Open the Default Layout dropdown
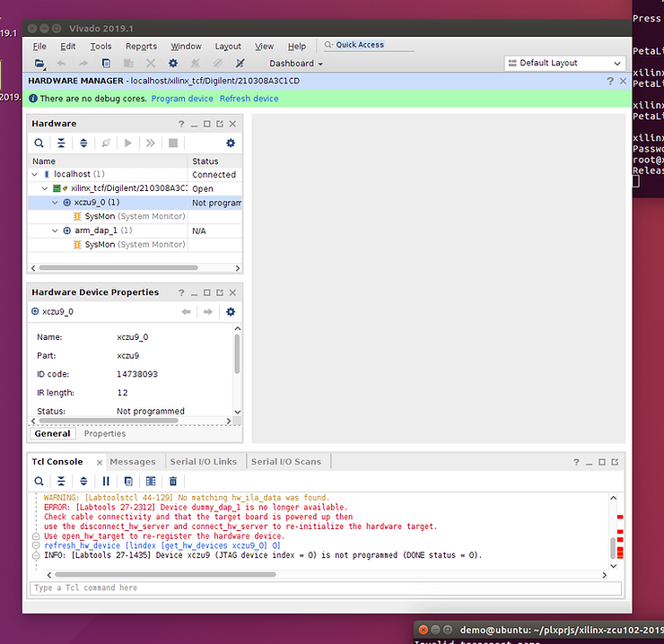 click(x=564, y=64)
